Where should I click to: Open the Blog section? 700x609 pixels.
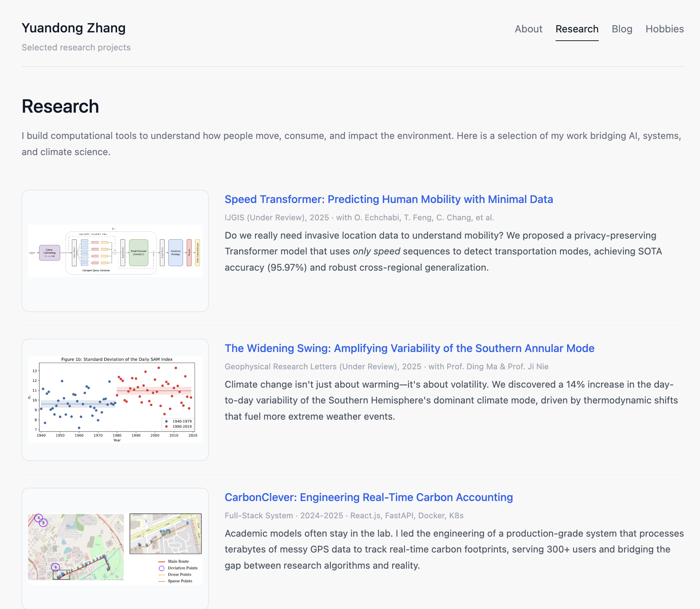(x=622, y=29)
